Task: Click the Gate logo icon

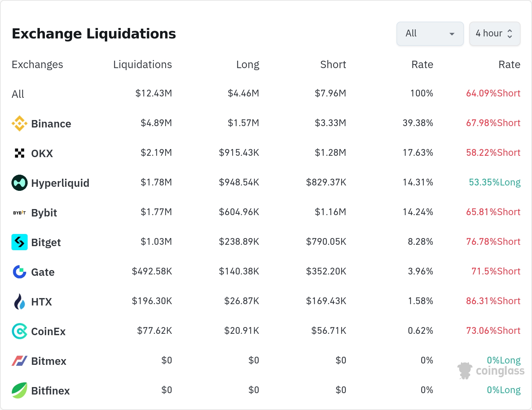Action: pos(19,272)
